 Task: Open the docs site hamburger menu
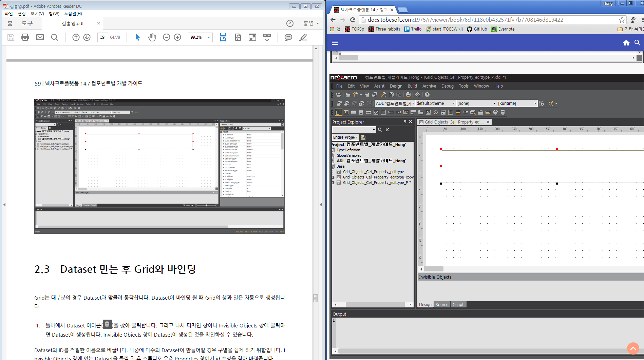335,43
